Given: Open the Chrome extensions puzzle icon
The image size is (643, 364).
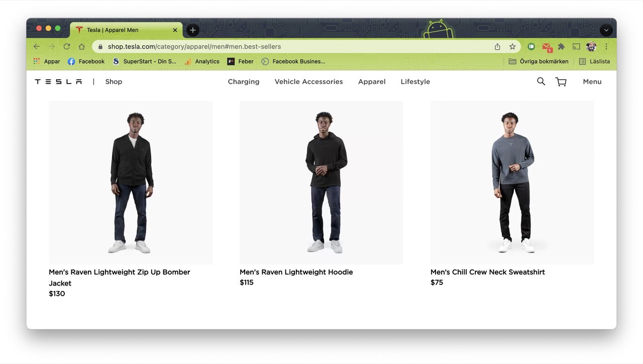Looking at the screenshot, I should tap(561, 47).
